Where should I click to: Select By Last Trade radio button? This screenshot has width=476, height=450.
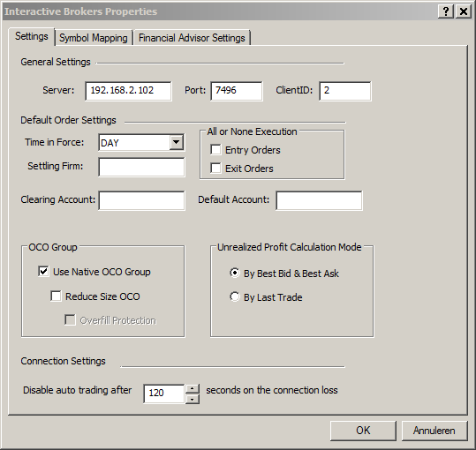(235, 296)
